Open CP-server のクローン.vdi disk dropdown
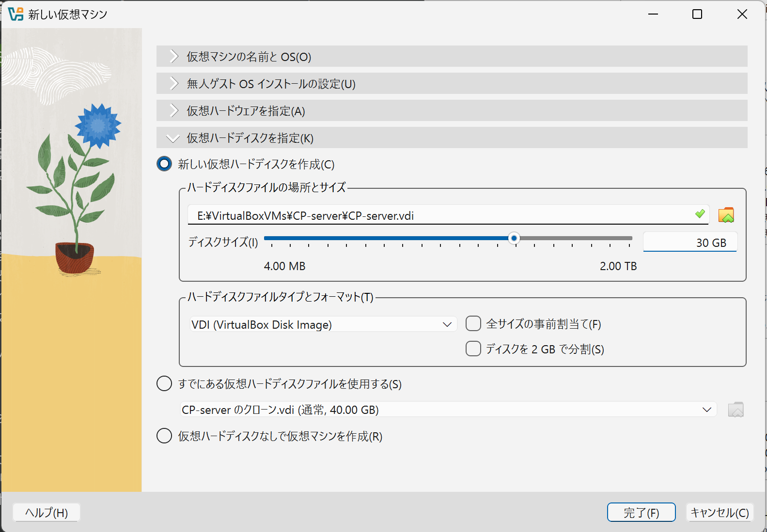 coord(448,410)
